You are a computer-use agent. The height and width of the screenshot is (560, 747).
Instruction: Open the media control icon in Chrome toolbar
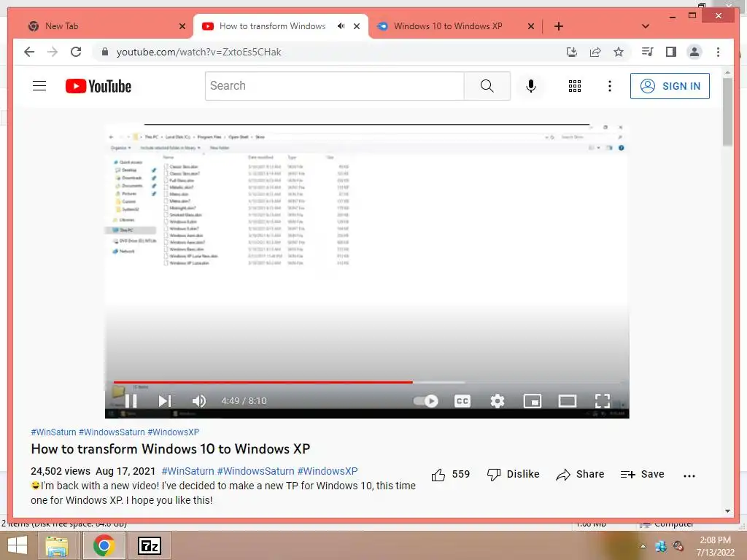point(648,52)
